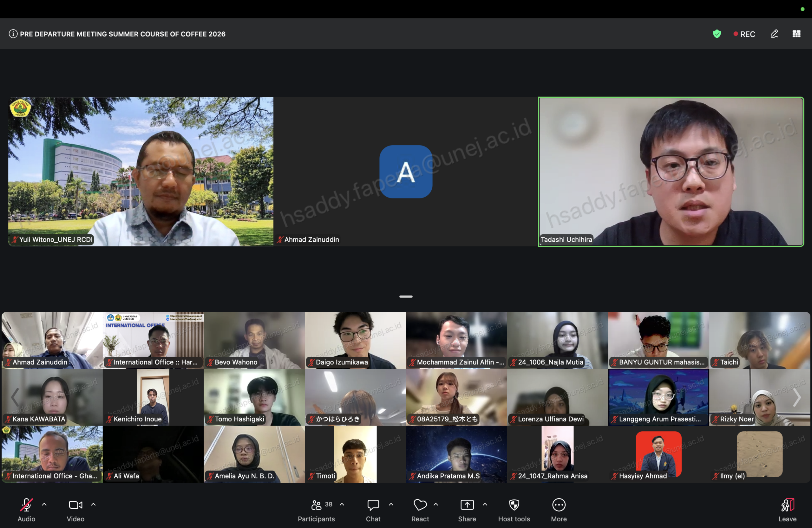The height and width of the screenshot is (528, 812).
Task: Select かつはらひろき's video thumbnail
Action: [356, 397]
